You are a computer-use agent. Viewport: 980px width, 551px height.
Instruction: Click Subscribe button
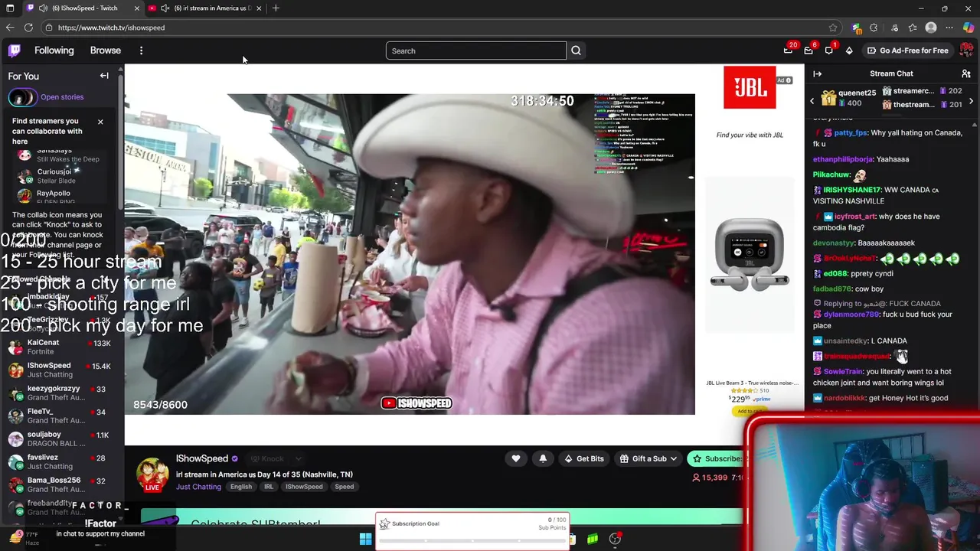coord(716,458)
